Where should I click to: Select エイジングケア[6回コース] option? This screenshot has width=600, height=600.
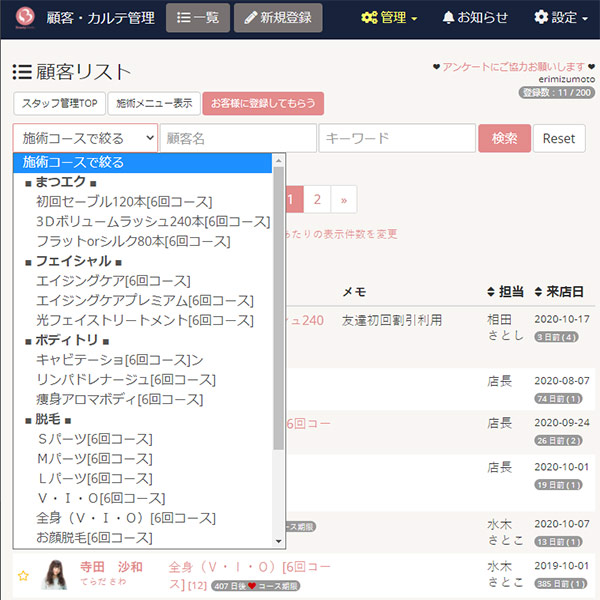142,281
